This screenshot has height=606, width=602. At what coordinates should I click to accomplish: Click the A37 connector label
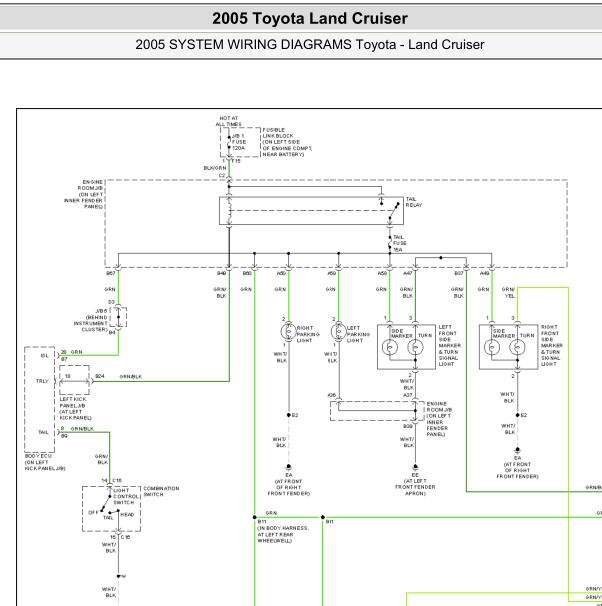point(408,395)
